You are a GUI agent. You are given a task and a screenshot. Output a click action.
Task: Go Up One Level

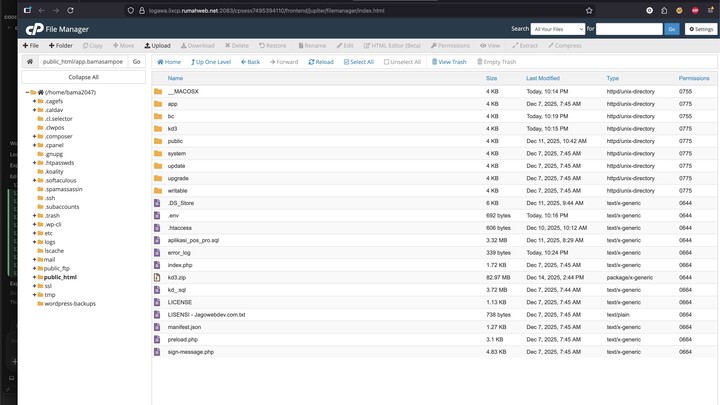click(x=211, y=62)
